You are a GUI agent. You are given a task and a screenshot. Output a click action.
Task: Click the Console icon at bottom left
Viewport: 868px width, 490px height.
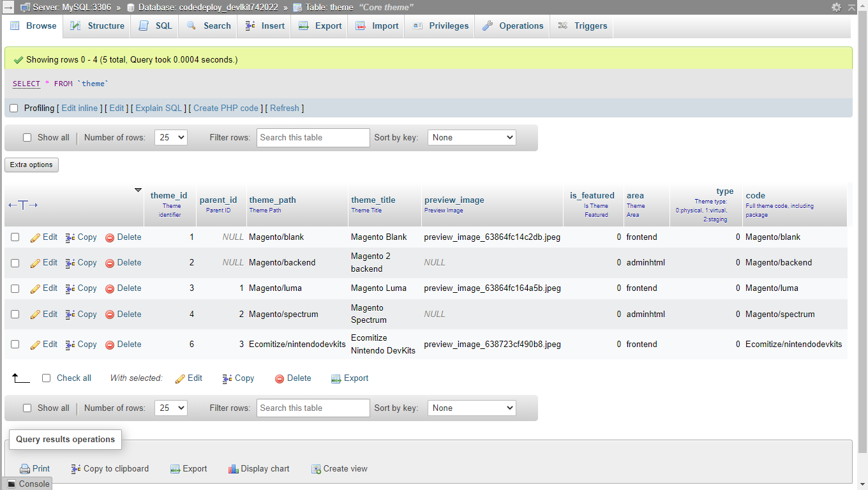(x=11, y=484)
